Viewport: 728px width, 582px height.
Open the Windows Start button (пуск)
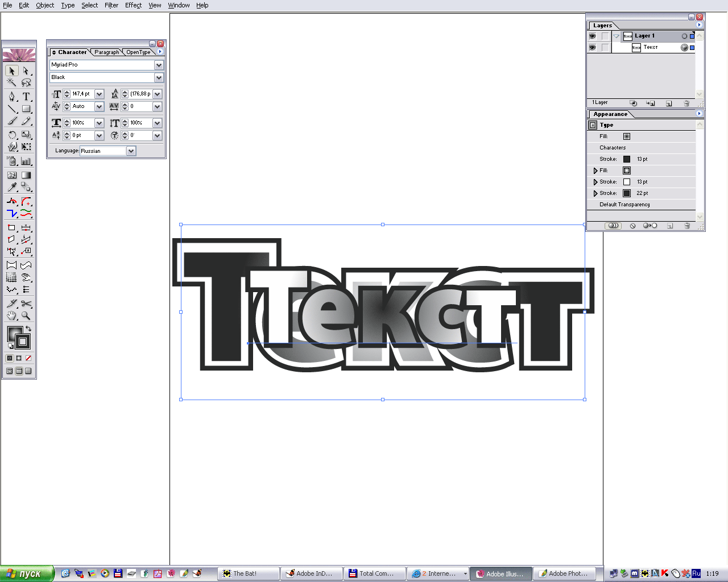[27, 573]
